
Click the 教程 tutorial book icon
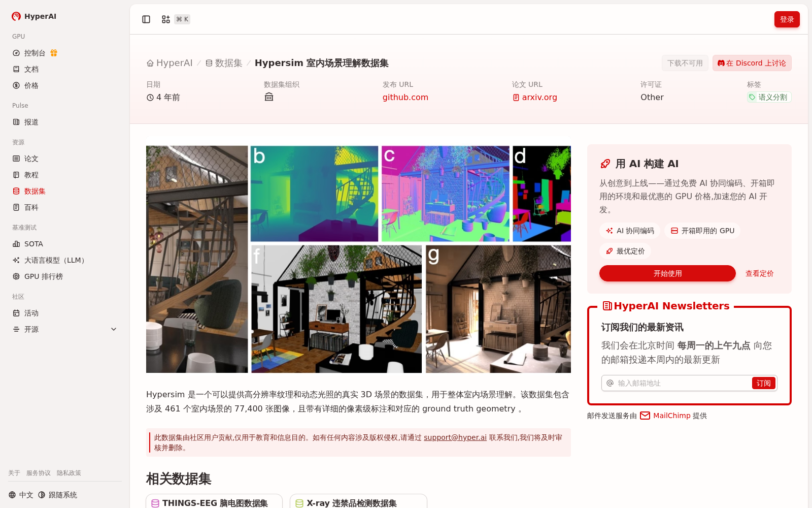click(x=16, y=175)
